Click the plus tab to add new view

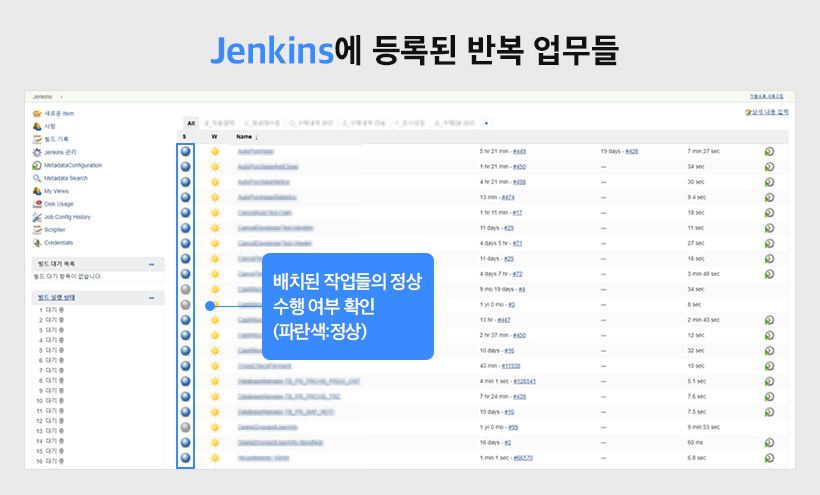(487, 122)
